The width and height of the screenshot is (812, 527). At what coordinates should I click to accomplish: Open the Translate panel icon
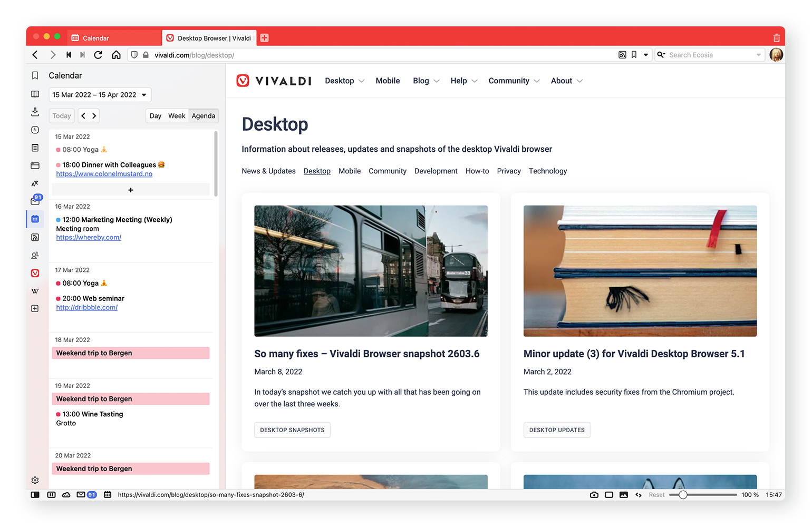click(35, 183)
